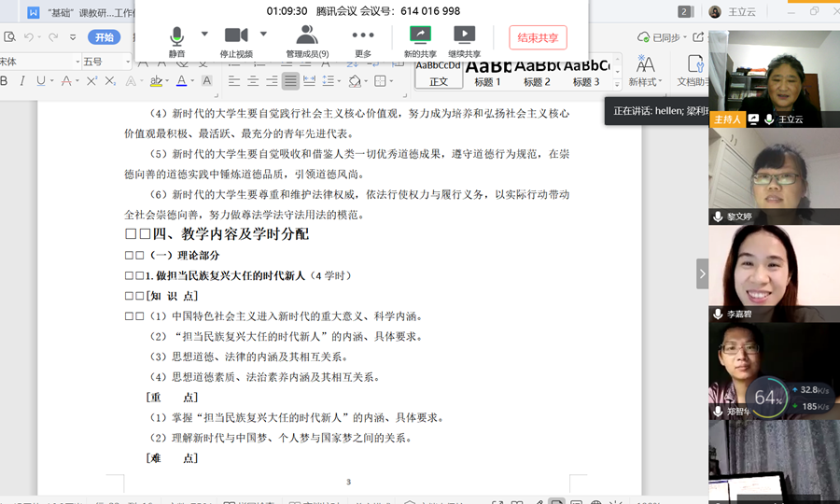The image size is (840, 504).
Task: Collapse the video panel with the side arrow
Action: (x=702, y=273)
